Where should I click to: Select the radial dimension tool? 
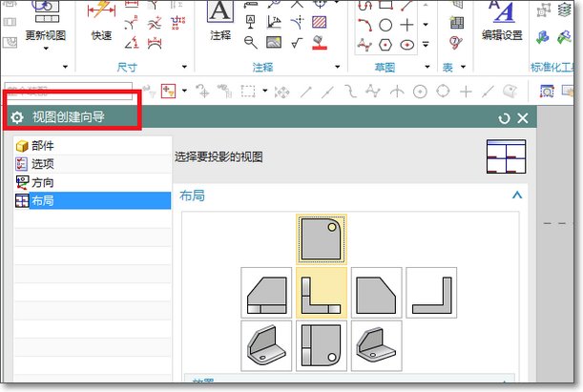tap(132, 23)
